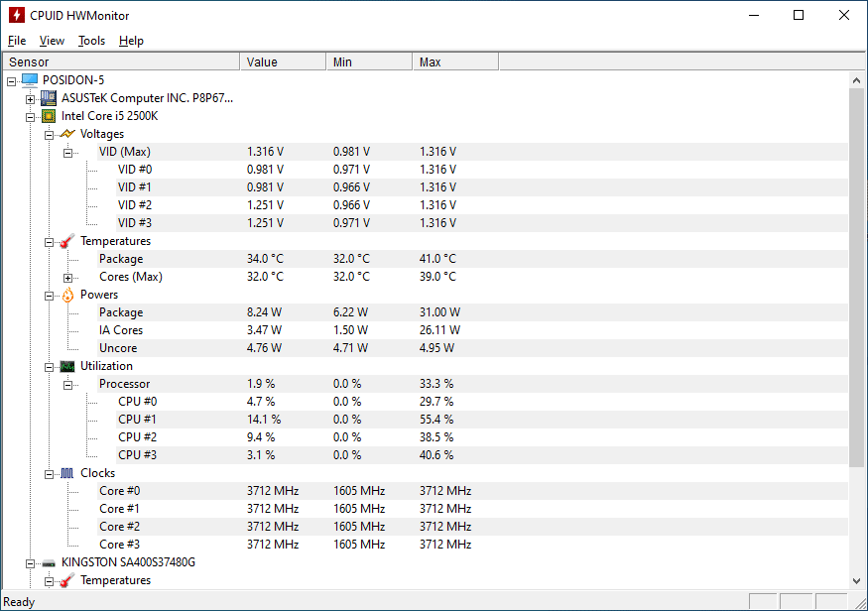Open the View menu
Image resolution: width=868 pixels, height=611 pixels.
52,41
